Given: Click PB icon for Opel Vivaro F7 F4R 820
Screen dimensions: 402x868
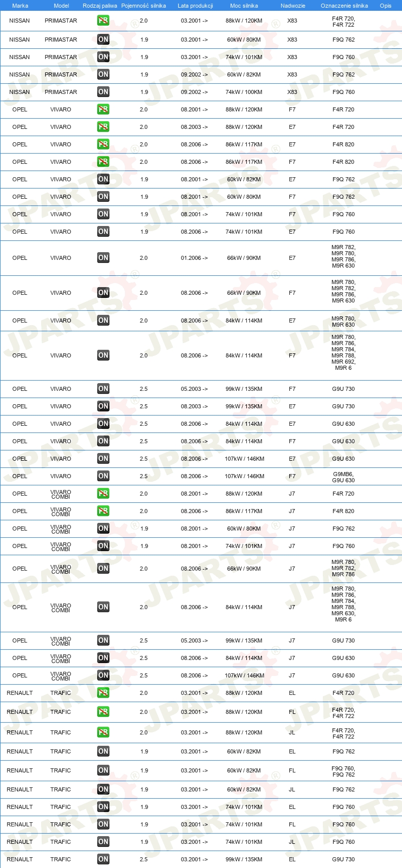Looking at the screenshot, I should click(103, 162).
